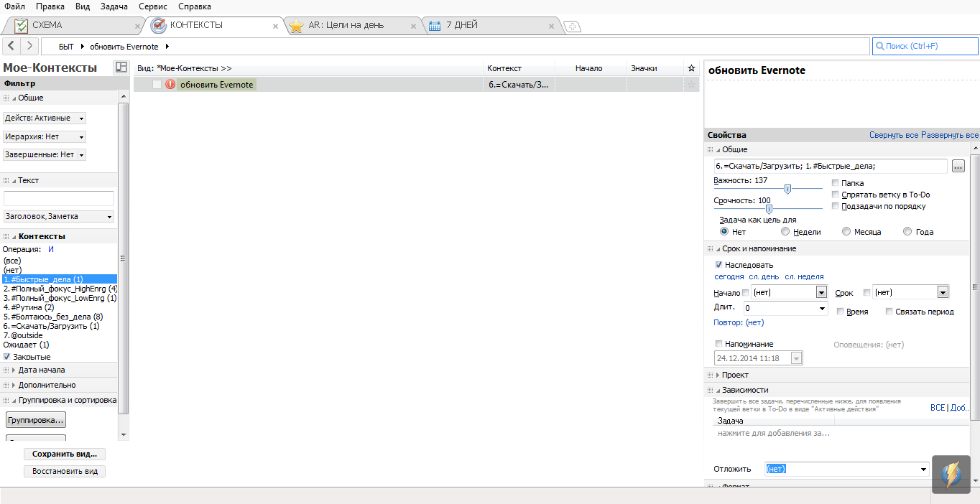
Task: Star the обновить Evernote task row
Action: pos(691,85)
